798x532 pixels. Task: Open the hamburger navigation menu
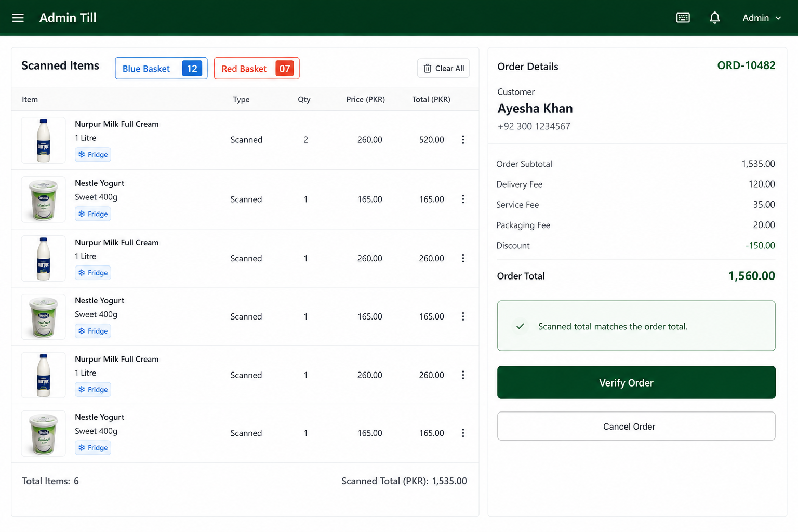click(x=18, y=18)
